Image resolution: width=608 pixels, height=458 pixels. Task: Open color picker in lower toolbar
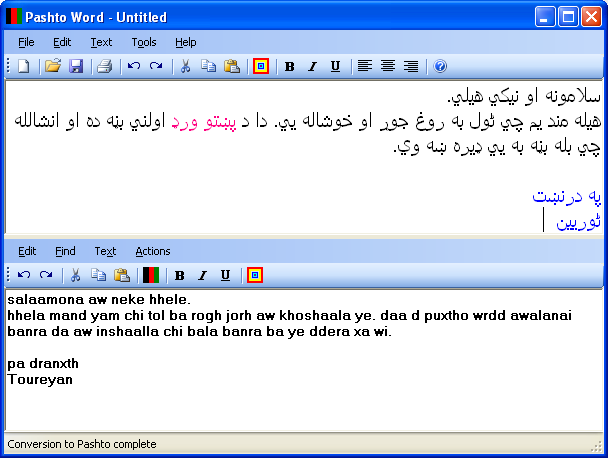(255, 275)
